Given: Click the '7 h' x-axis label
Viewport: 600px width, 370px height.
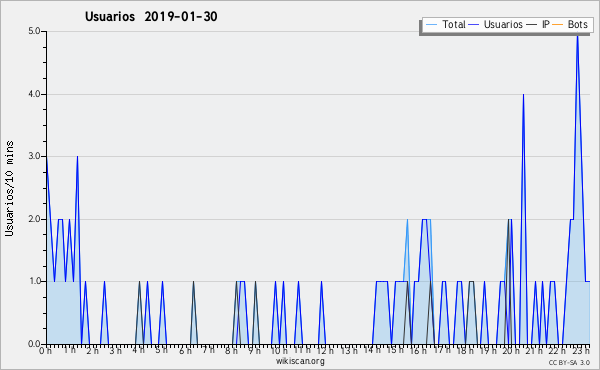Looking at the screenshot, I should click(x=209, y=350).
